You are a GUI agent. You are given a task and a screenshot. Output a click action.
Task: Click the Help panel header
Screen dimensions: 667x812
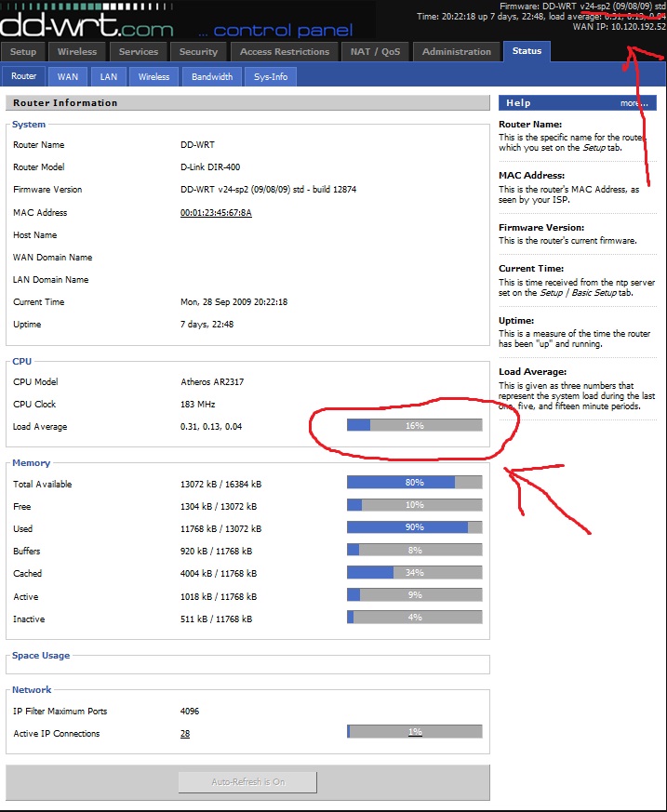tap(578, 102)
